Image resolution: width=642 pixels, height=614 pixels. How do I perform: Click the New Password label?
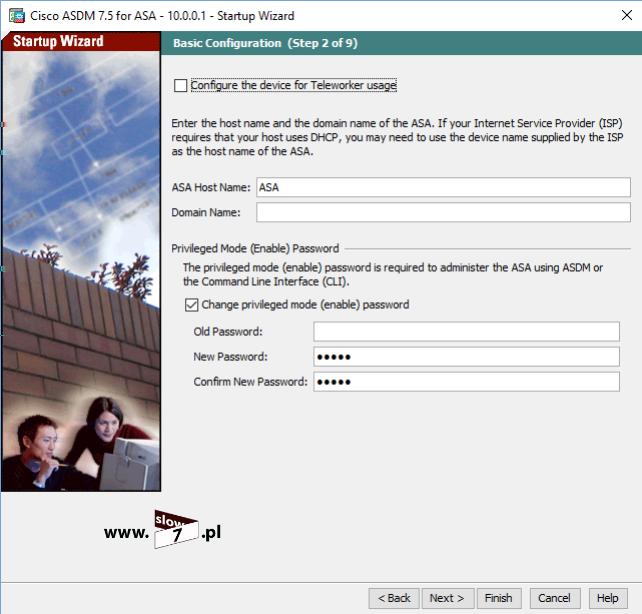(x=231, y=357)
